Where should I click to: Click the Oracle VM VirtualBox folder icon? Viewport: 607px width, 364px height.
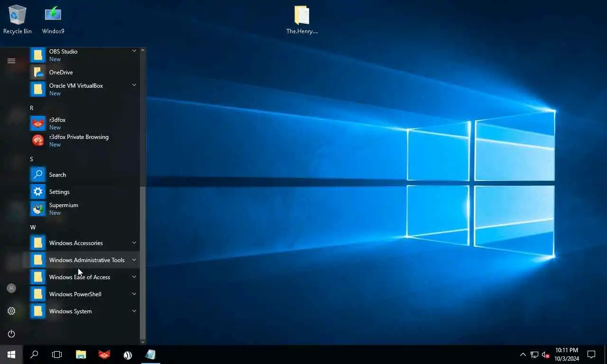(38, 89)
